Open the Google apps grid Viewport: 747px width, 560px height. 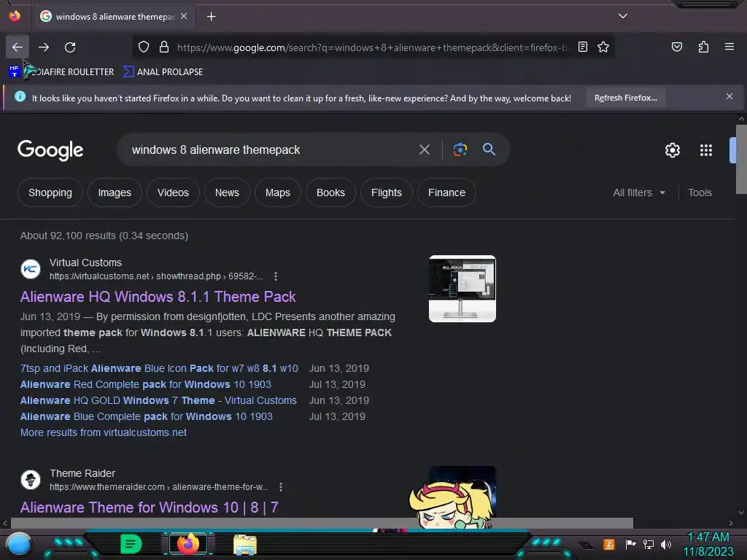[705, 150]
